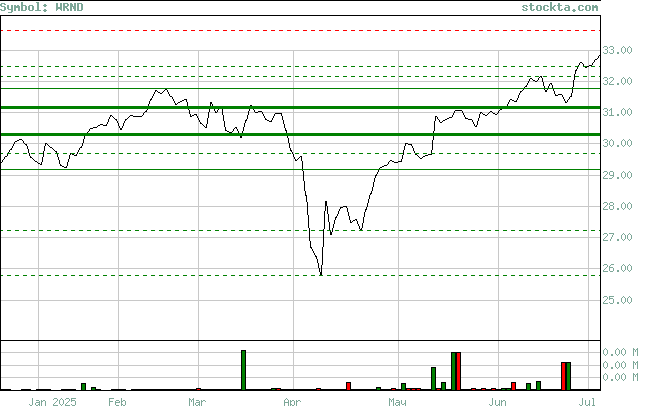Screen dimensions: 655x406
Task: Click the 28.00 price axis label
Action: pyautogui.click(x=617, y=206)
